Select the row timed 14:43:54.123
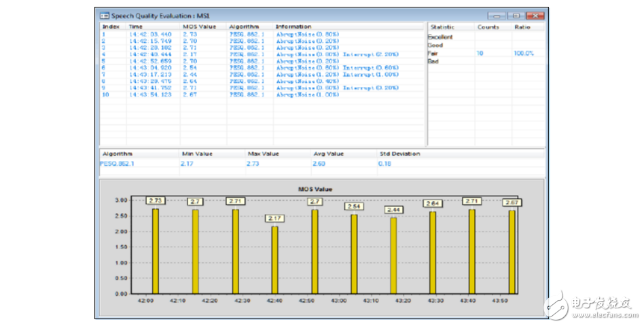The image size is (644, 326). pyautogui.click(x=149, y=94)
